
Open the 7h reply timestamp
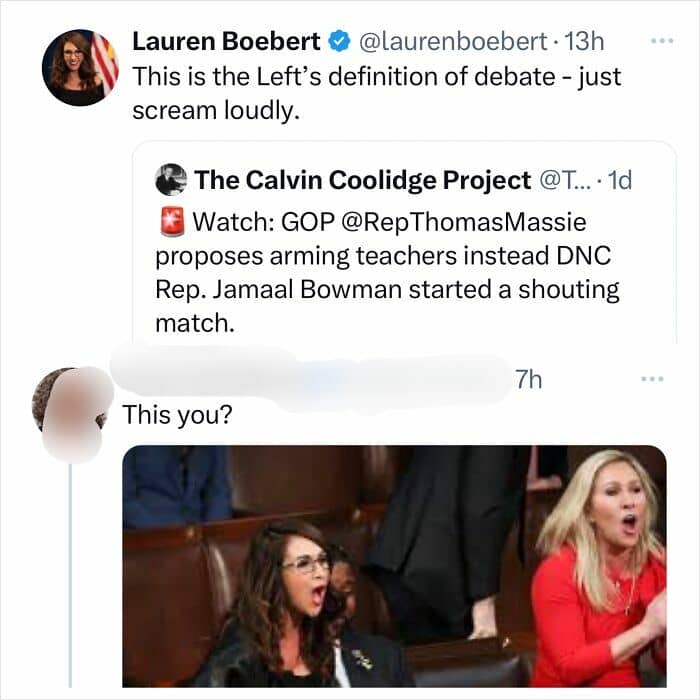click(x=529, y=380)
